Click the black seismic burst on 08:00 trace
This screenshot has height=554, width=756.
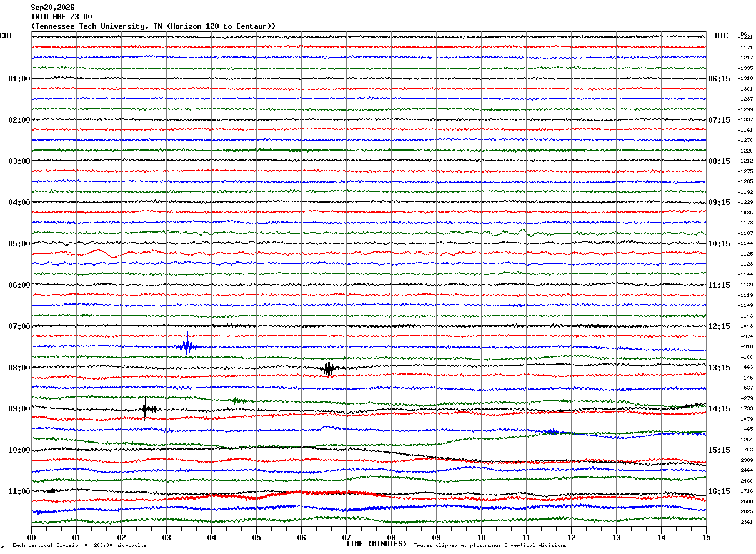pos(329,368)
